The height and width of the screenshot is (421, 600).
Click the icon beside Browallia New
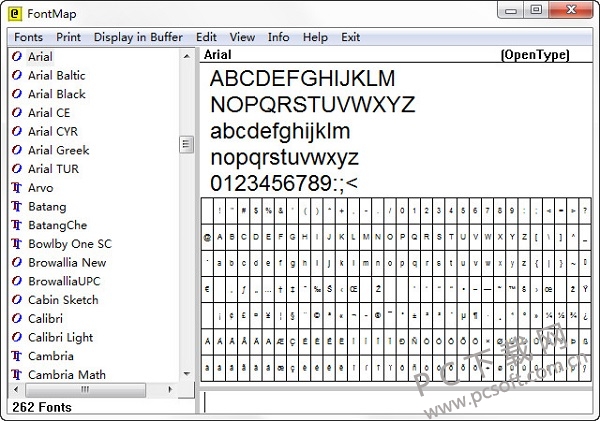[x=17, y=263]
